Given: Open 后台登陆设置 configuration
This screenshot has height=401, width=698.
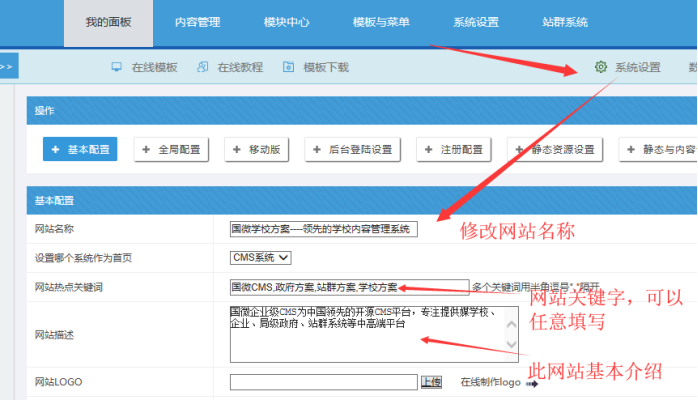Looking at the screenshot, I should 355,149.
